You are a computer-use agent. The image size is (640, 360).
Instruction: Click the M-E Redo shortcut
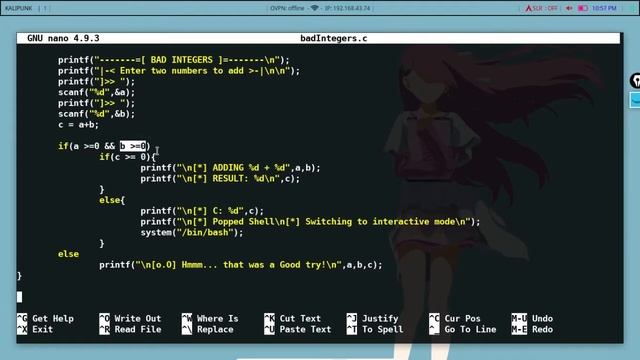coord(532,329)
